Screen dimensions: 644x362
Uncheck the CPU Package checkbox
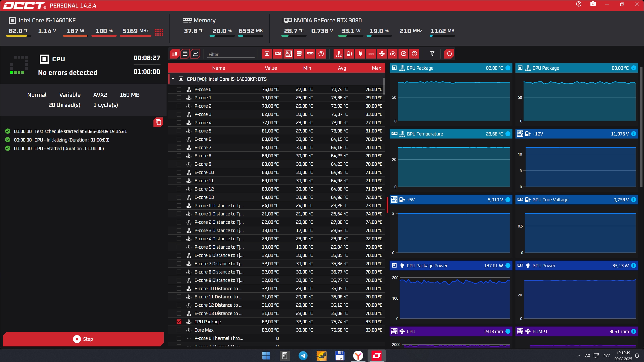179,322
